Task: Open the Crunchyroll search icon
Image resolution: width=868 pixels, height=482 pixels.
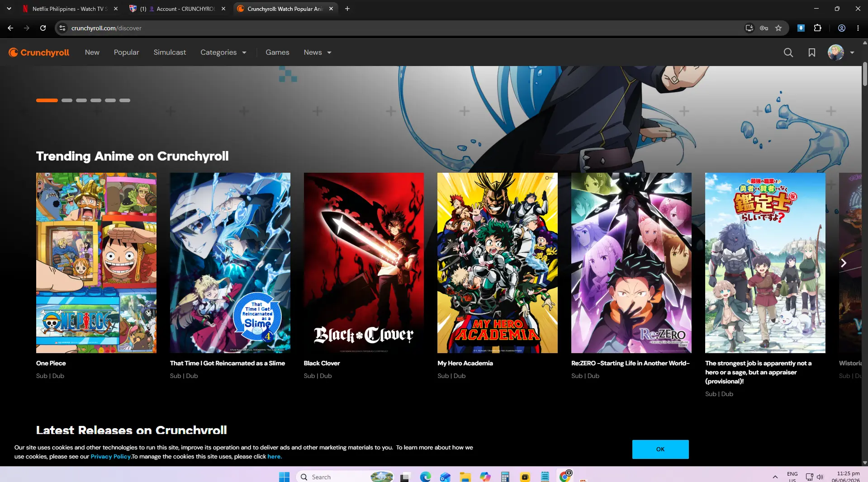Action: coord(788,52)
